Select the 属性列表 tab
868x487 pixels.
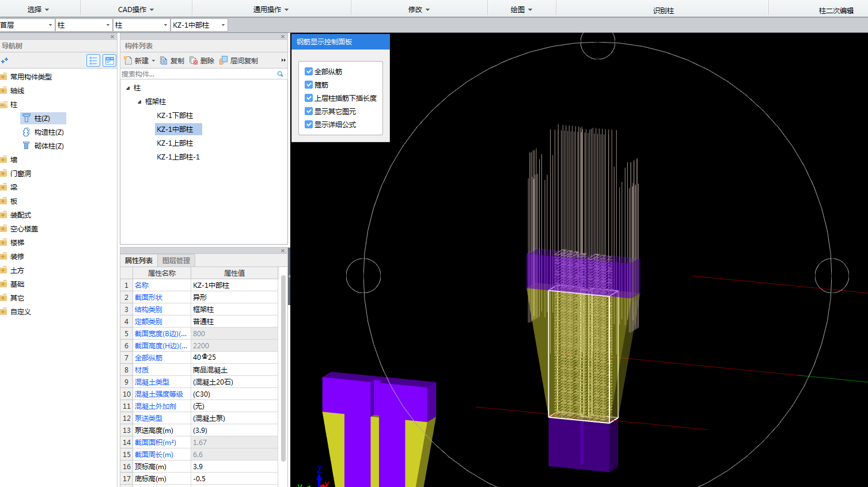click(139, 261)
